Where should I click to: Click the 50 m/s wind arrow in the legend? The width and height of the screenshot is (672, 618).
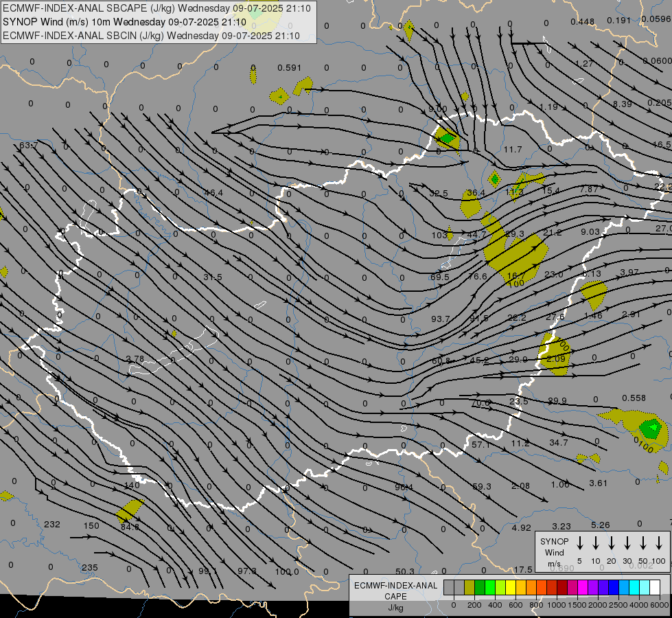coord(643,543)
